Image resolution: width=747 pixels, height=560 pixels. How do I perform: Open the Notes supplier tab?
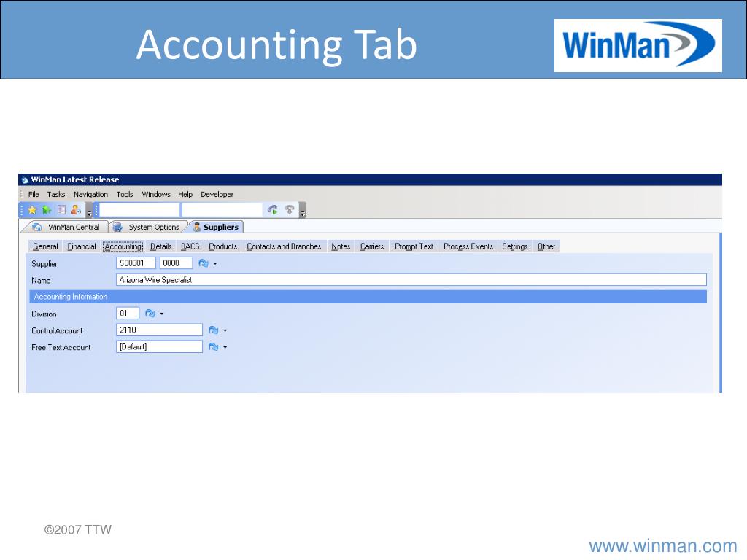tap(341, 246)
